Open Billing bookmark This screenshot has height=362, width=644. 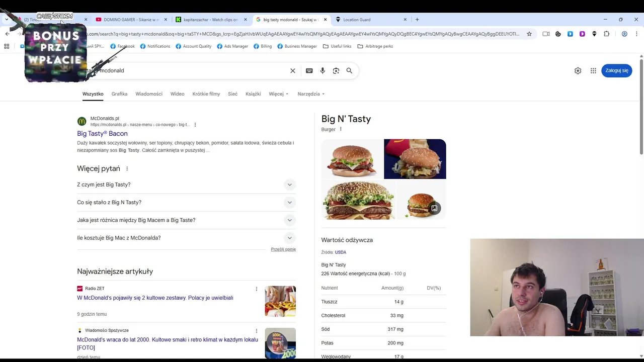(262, 46)
